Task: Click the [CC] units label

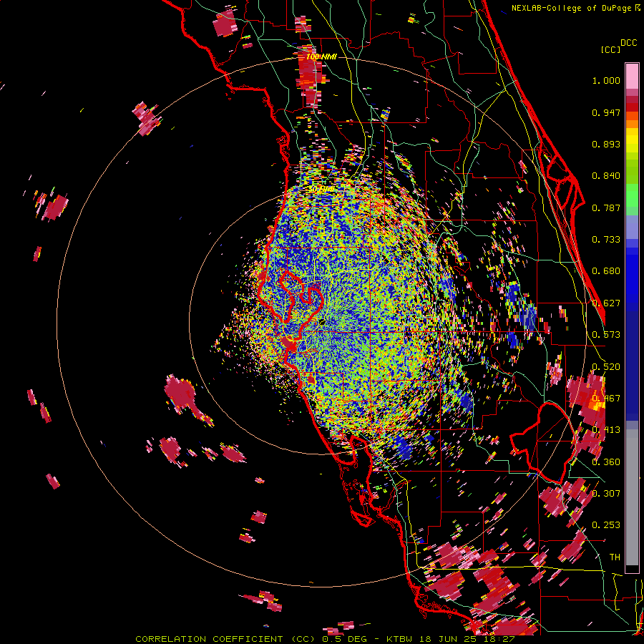Action: [x=610, y=49]
